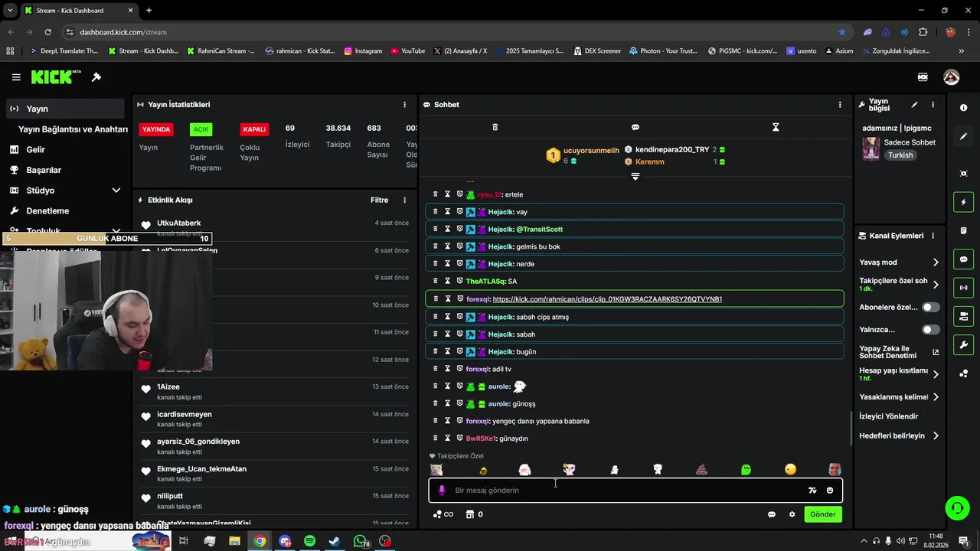Click the chat bubble icon in right rail
Screen dimensions: 980x551
(x=963, y=259)
